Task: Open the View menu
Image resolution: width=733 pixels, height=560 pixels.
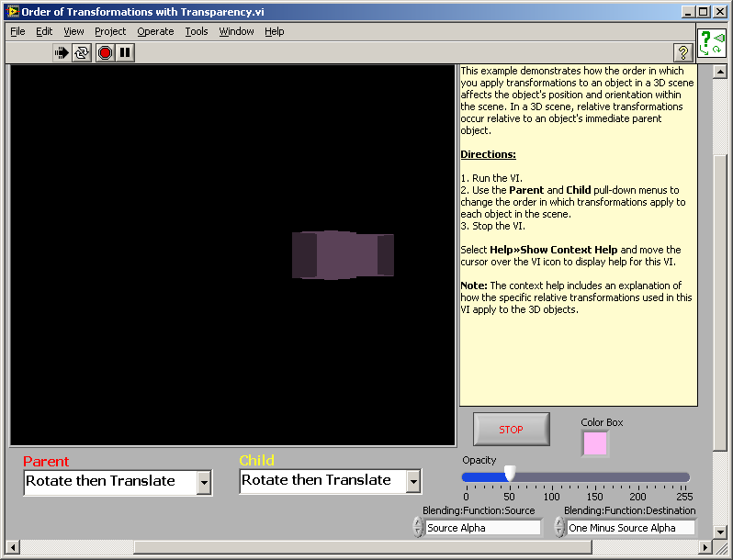Action: [x=73, y=31]
